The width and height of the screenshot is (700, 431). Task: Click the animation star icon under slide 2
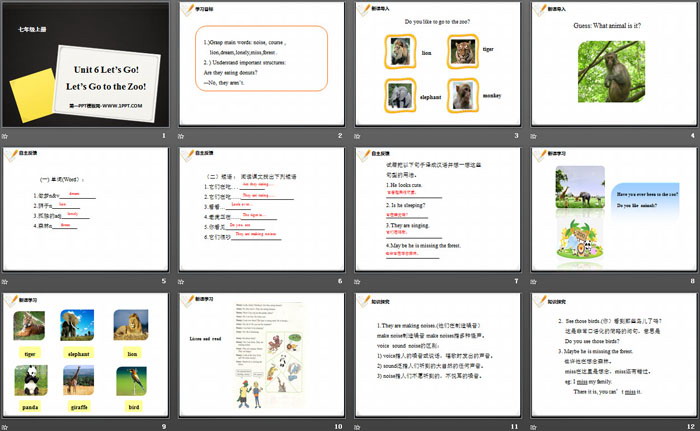(181, 136)
